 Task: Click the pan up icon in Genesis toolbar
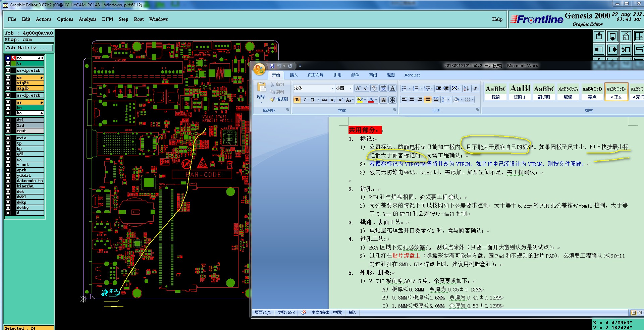599,36
